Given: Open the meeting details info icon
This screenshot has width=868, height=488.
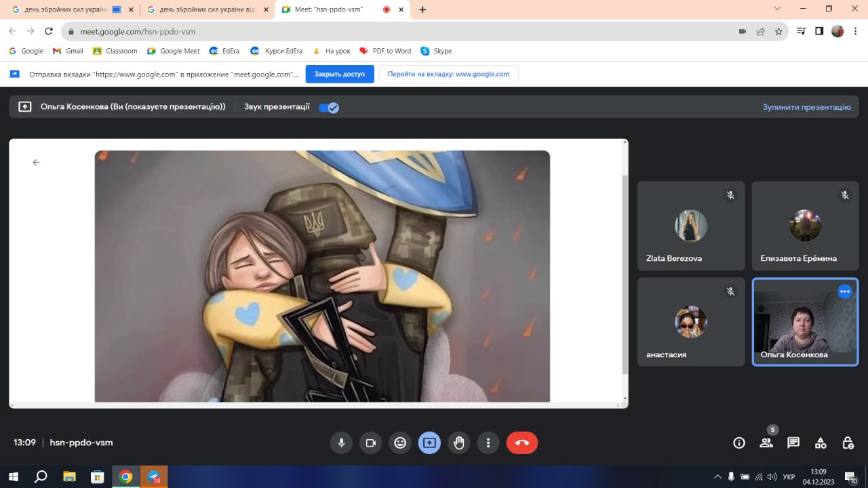Looking at the screenshot, I should pyautogui.click(x=739, y=443).
